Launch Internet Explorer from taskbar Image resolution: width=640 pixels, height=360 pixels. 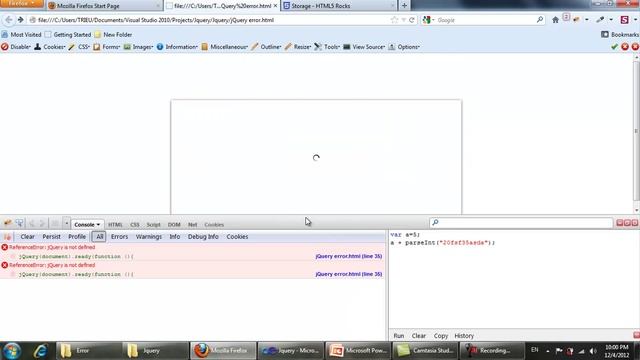coord(40,351)
